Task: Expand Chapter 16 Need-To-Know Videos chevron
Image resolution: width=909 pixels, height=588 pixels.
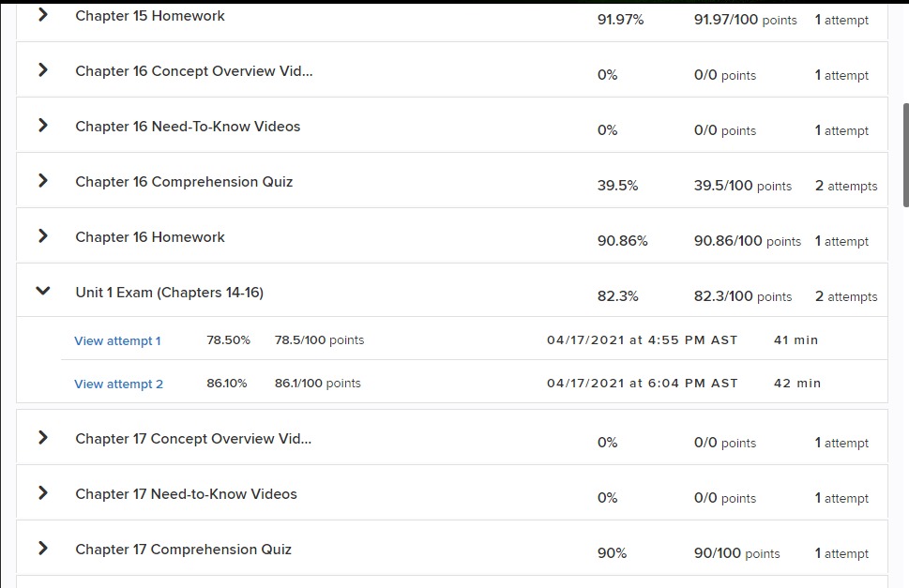Action: click(x=42, y=126)
